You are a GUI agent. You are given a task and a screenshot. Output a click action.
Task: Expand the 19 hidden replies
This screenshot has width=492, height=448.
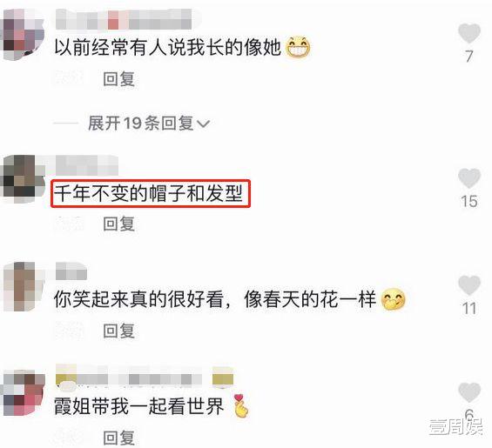[148, 123]
